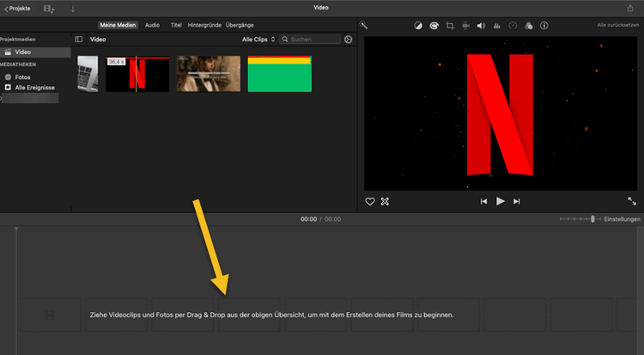Click the magic wand auto-enhance icon

(x=363, y=25)
